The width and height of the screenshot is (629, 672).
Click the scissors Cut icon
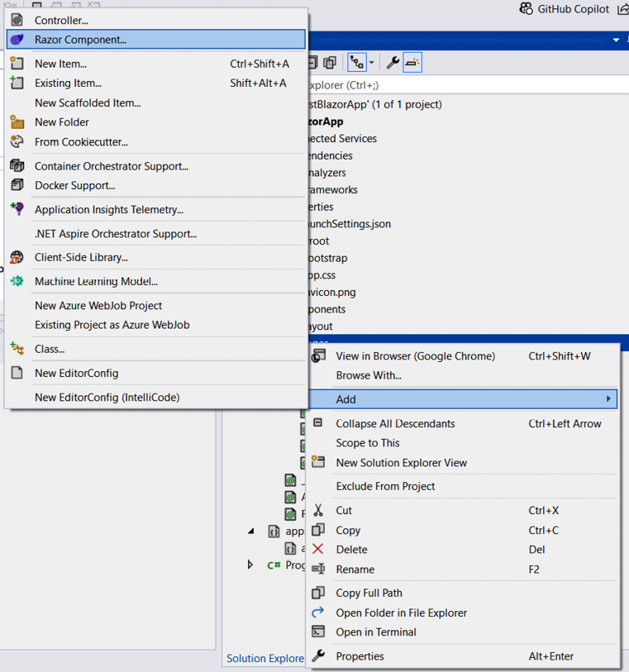(x=318, y=510)
